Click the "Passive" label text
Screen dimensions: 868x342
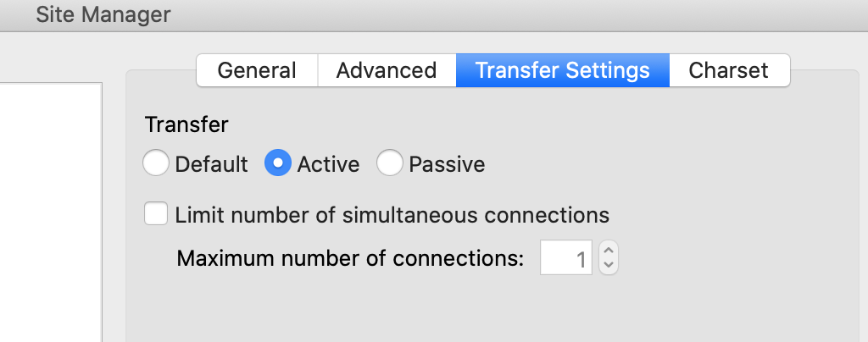(447, 164)
